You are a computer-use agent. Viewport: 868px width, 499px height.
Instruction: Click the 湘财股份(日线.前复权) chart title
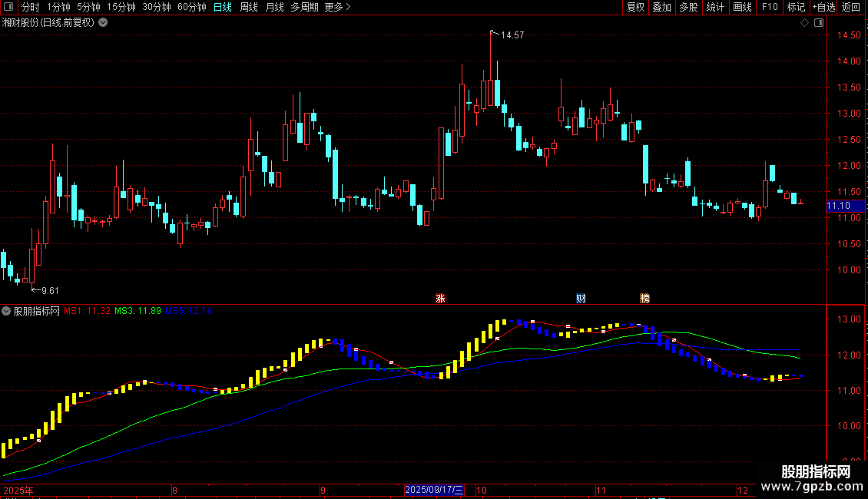coord(48,23)
